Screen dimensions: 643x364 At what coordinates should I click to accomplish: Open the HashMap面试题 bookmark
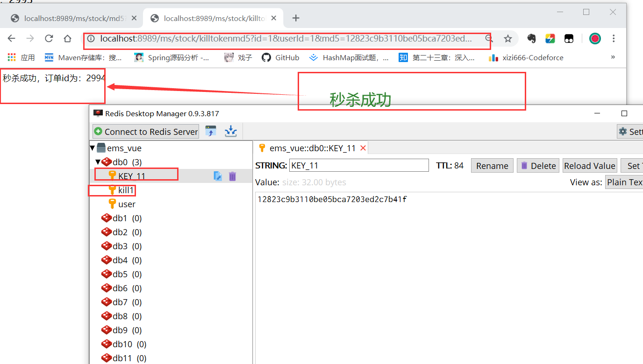(349, 57)
